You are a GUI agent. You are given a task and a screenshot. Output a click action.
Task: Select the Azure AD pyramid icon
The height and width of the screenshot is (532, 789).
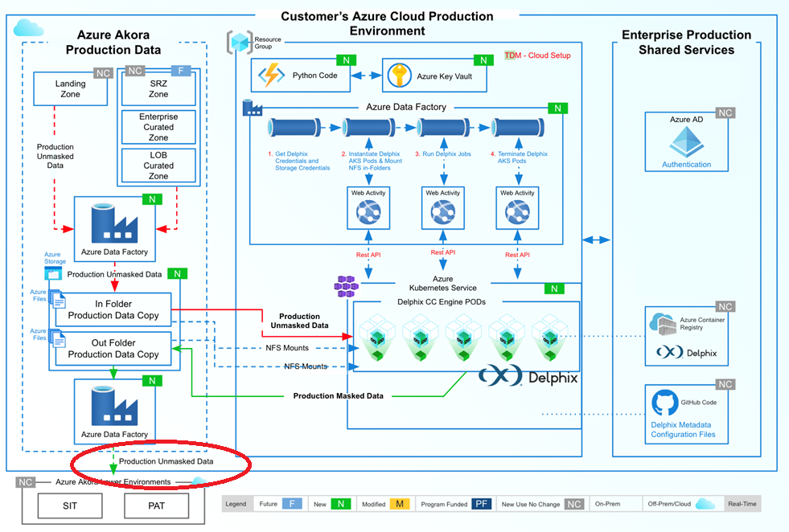click(x=686, y=141)
